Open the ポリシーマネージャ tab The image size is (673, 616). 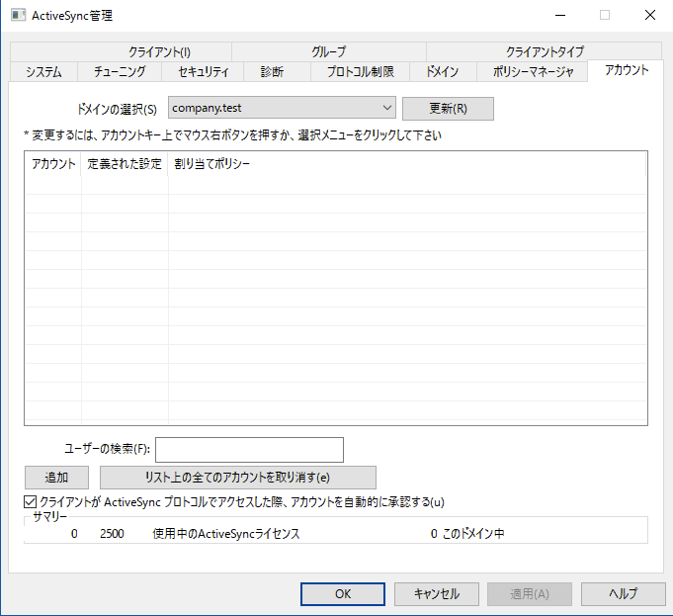point(532,71)
